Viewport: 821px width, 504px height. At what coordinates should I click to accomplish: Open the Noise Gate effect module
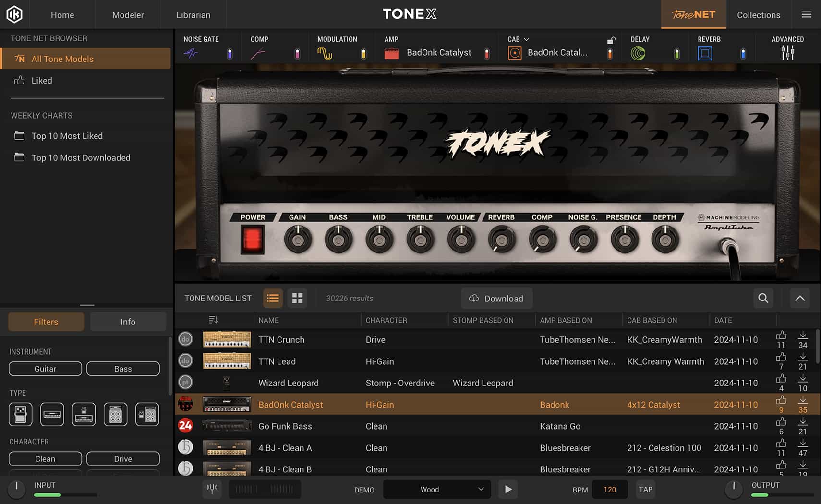click(x=192, y=53)
